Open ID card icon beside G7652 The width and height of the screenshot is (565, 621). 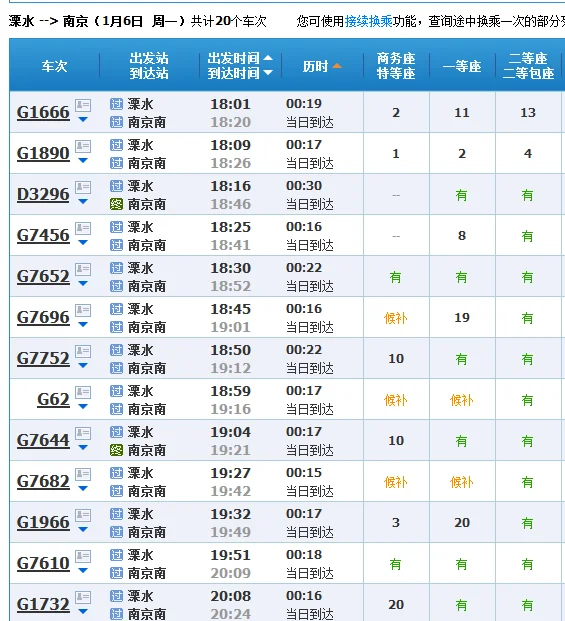pyautogui.click(x=83, y=269)
